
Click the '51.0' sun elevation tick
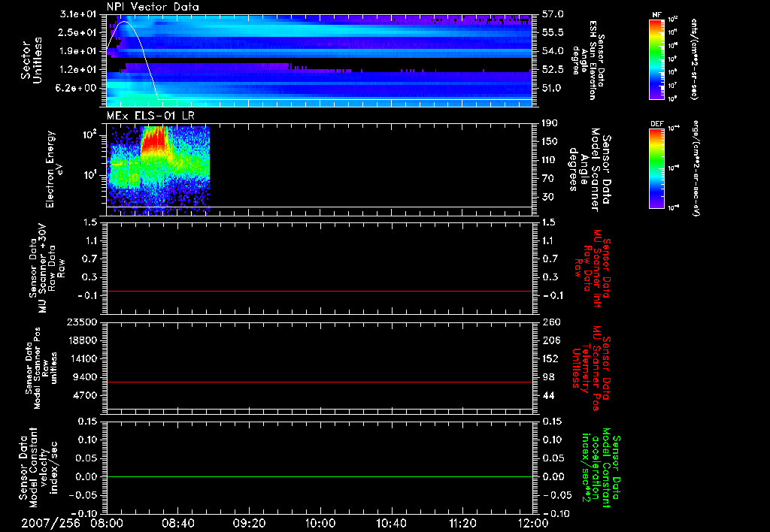click(553, 88)
